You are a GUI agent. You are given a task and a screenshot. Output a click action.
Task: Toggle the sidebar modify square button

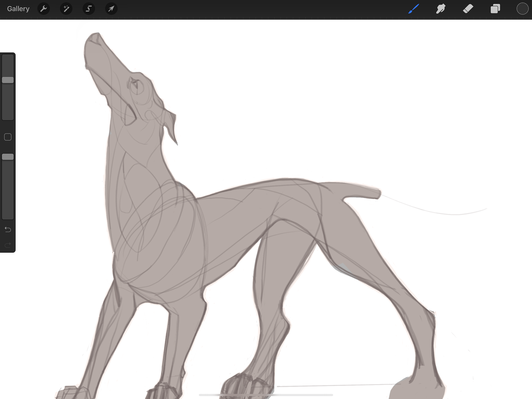click(x=8, y=137)
